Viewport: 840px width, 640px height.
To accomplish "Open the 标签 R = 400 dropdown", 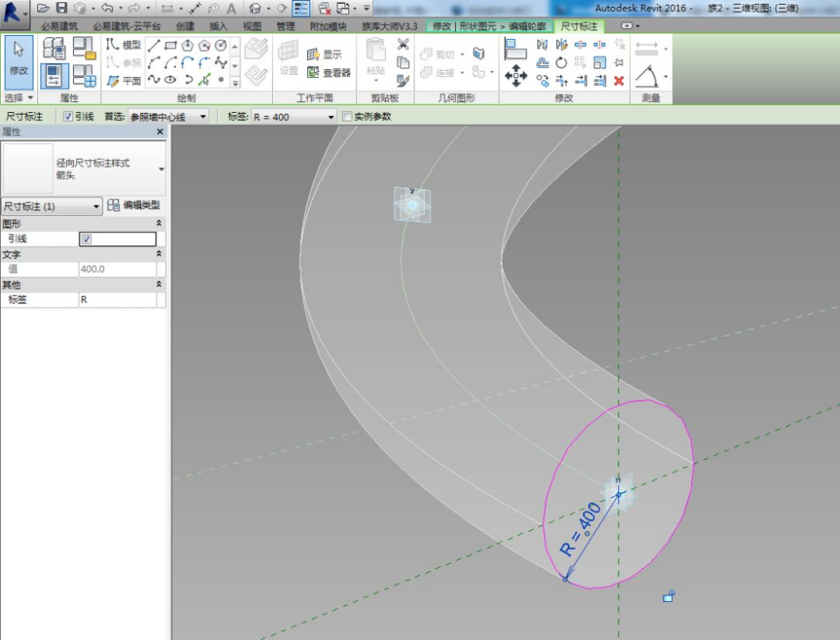I will coord(332,117).
